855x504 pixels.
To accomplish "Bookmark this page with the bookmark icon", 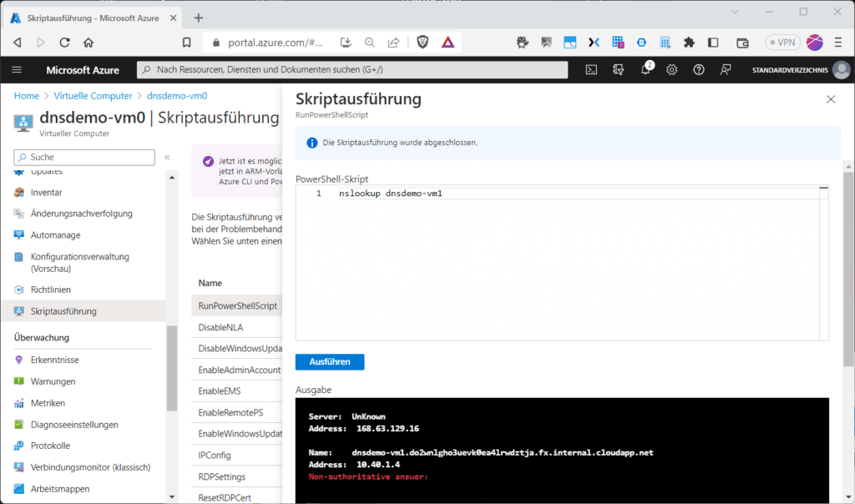I will [186, 43].
